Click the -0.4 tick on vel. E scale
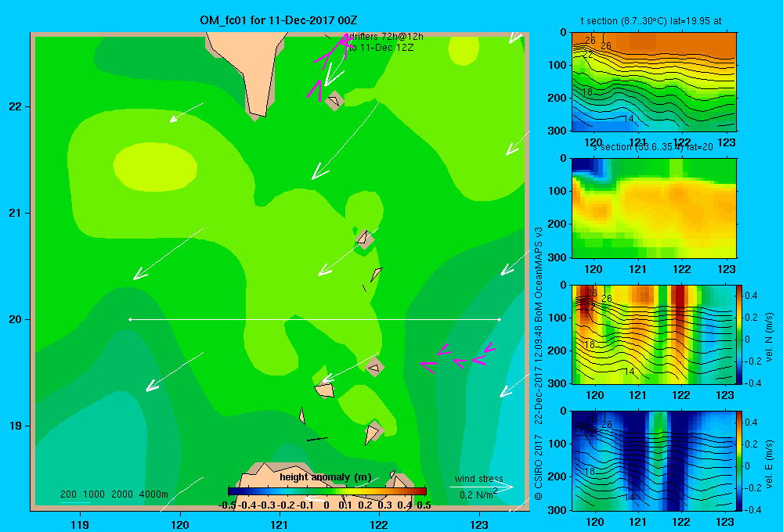783x532 pixels. click(x=752, y=509)
